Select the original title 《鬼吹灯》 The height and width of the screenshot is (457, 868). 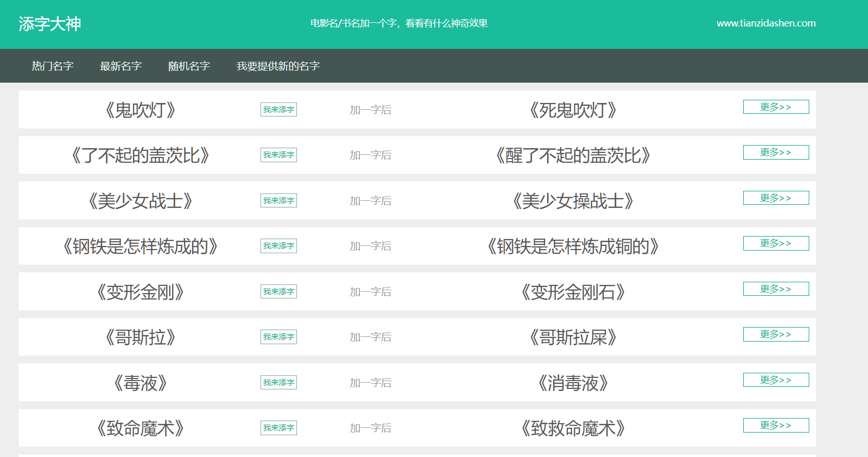coord(140,110)
